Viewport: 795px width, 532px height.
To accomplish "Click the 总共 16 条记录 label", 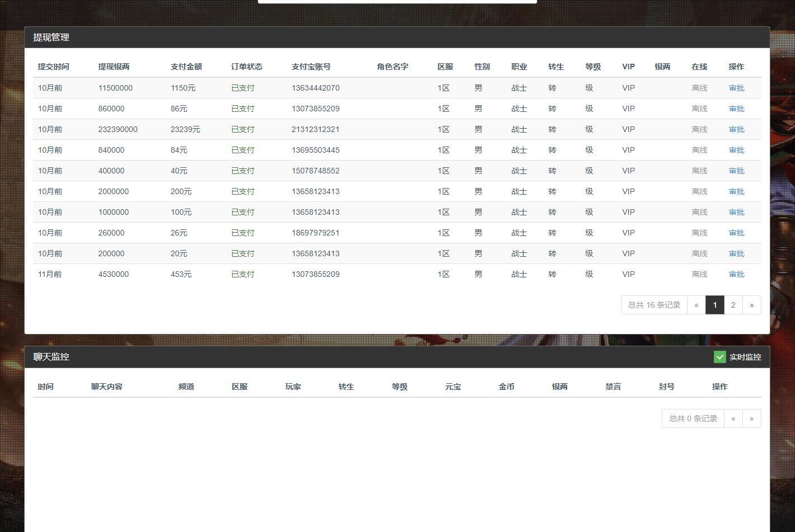I will point(654,305).
